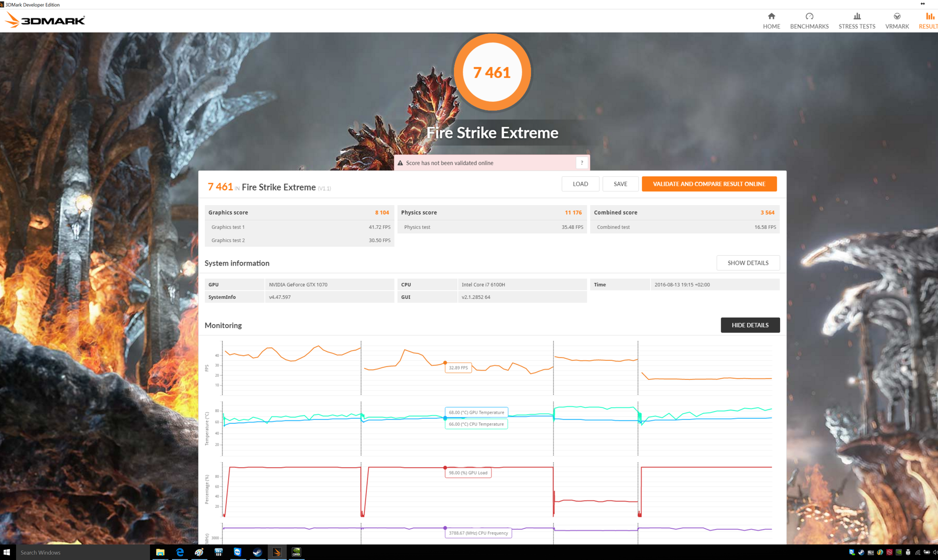Open the Stress Tests section
The image size is (938, 560).
[x=856, y=21]
